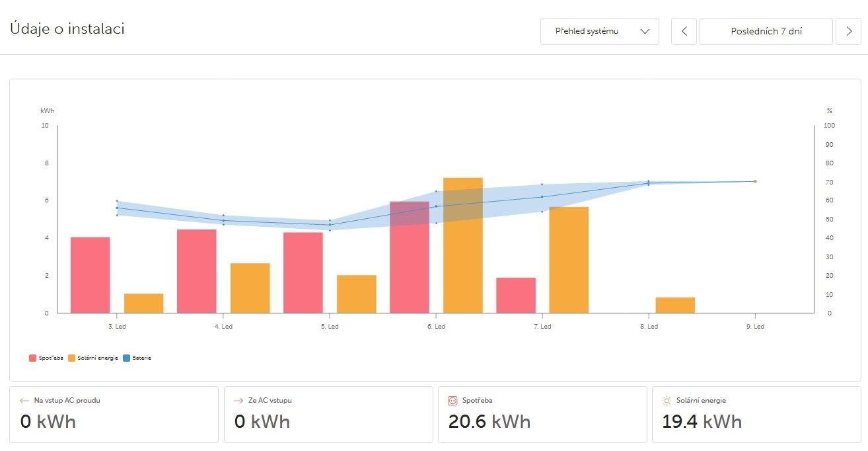Click the orange solar bar for 8. Led
Viewport: 868px width, 451px height.
pos(675,306)
